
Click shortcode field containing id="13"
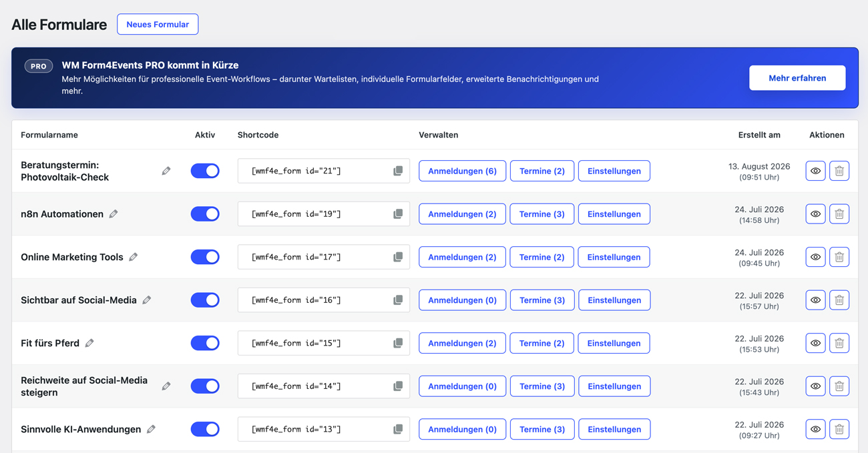tap(323, 429)
